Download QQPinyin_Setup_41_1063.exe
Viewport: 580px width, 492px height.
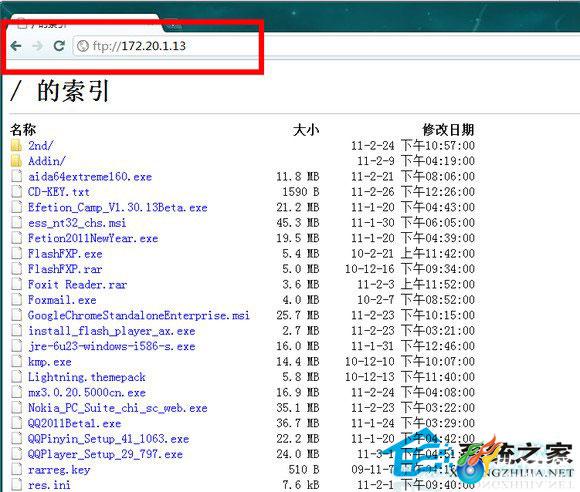point(108,439)
